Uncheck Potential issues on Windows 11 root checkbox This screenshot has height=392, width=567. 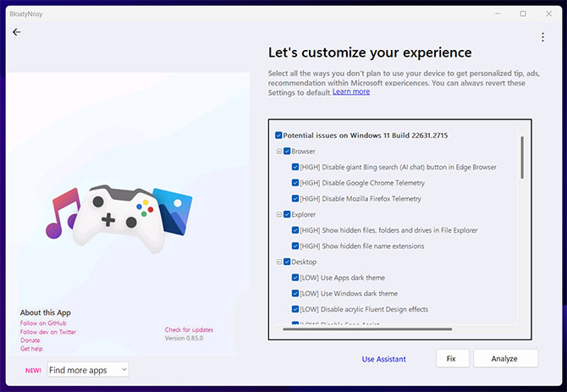tap(278, 135)
